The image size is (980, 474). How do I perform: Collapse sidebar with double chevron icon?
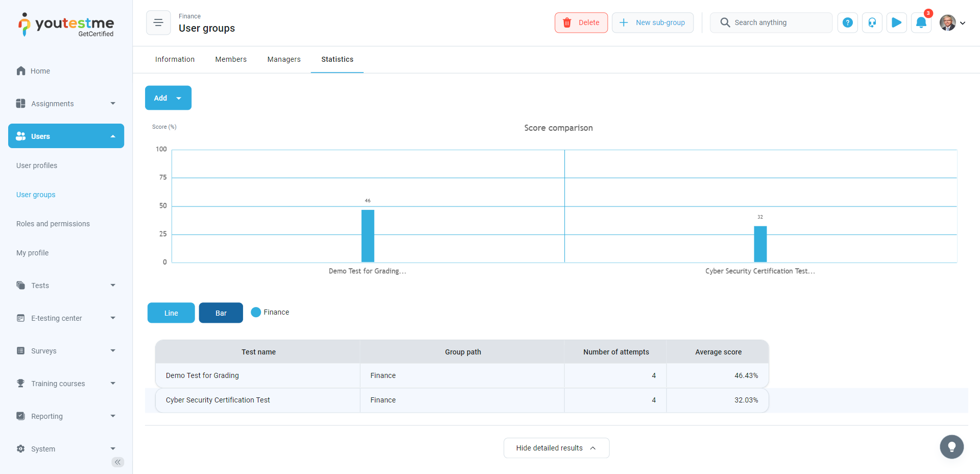click(x=117, y=462)
